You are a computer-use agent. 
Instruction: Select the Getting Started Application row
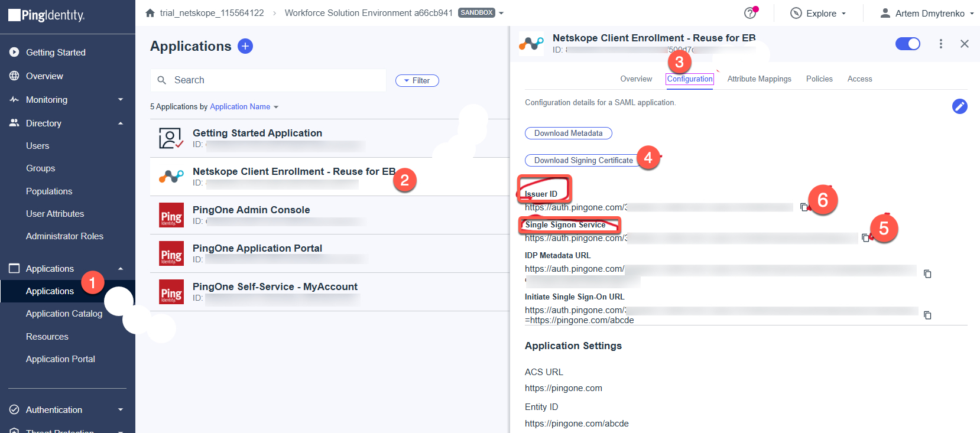coord(330,138)
